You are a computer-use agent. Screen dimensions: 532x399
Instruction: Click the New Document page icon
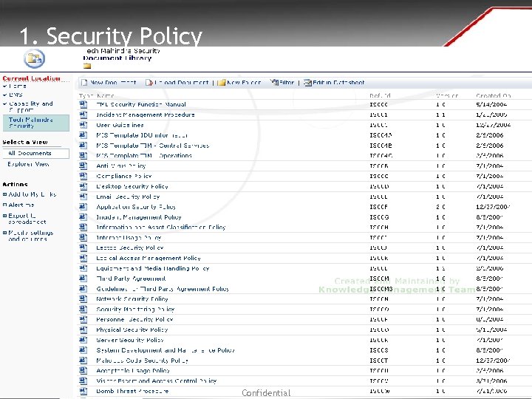(x=84, y=83)
